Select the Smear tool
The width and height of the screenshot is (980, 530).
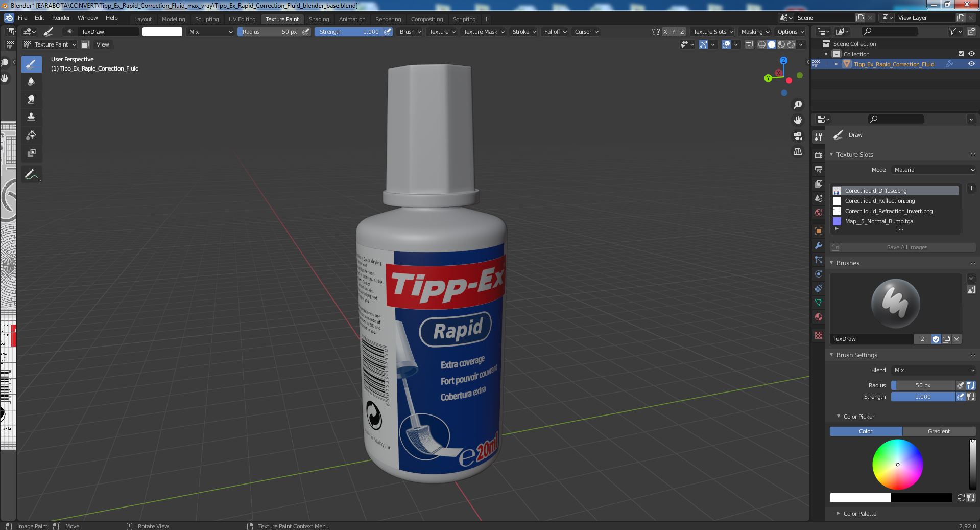pos(31,99)
